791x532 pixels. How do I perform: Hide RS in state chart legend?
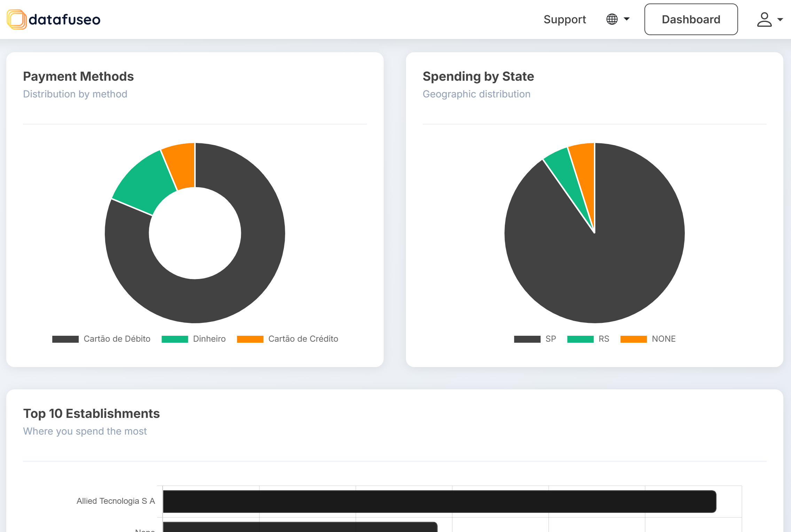coord(604,339)
